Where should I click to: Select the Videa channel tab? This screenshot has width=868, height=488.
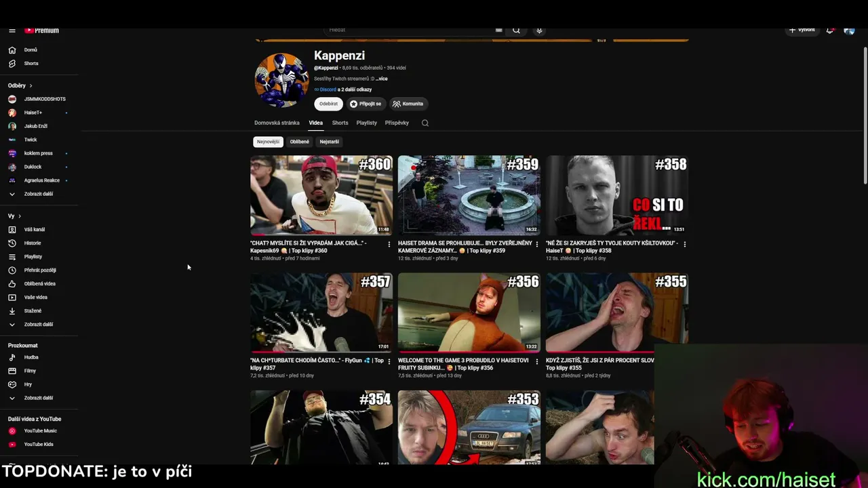coord(316,123)
